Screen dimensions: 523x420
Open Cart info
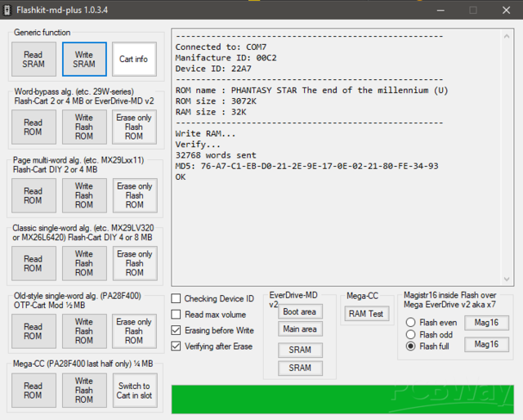(134, 59)
